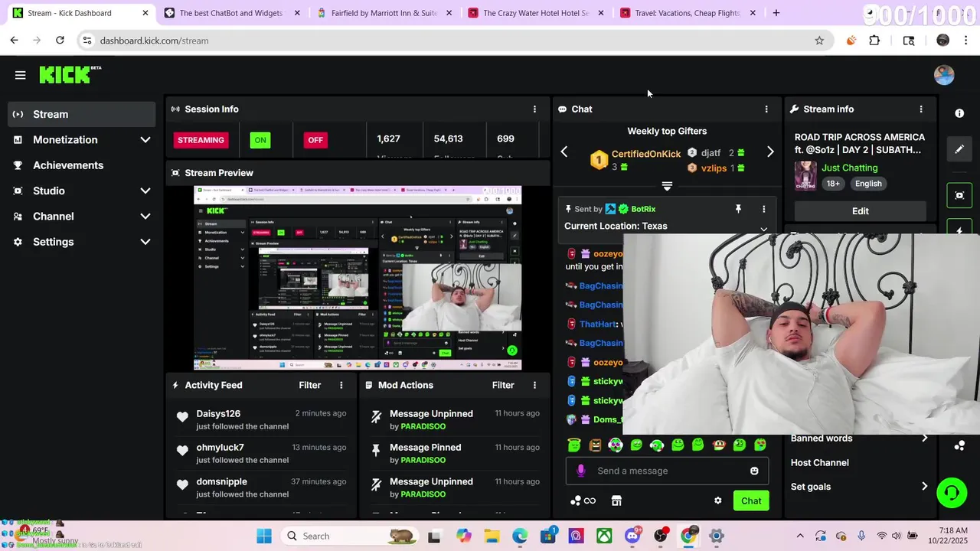
Task: Show previous weekly top gifters
Action: (x=564, y=152)
